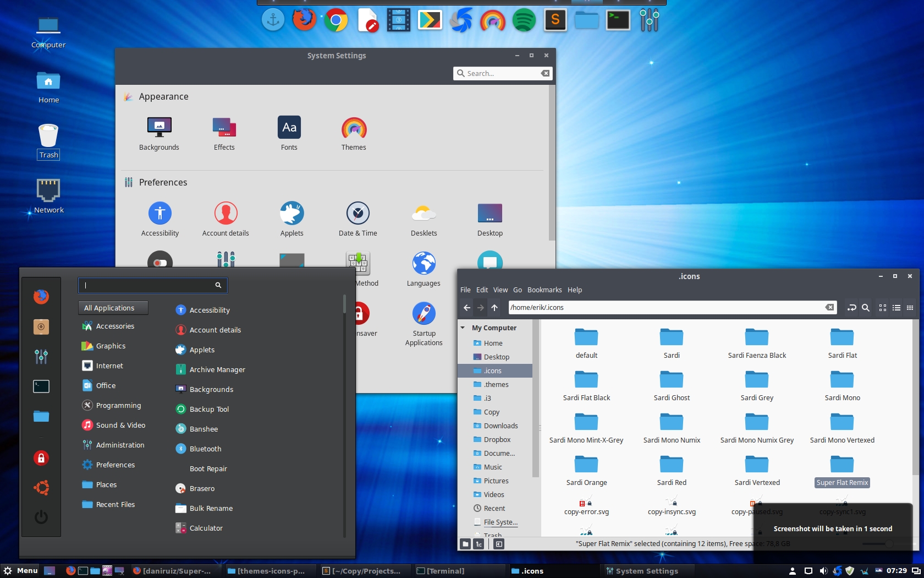The height and width of the screenshot is (578, 924).
Task: Select Sound & Video category
Action: coord(113,425)
